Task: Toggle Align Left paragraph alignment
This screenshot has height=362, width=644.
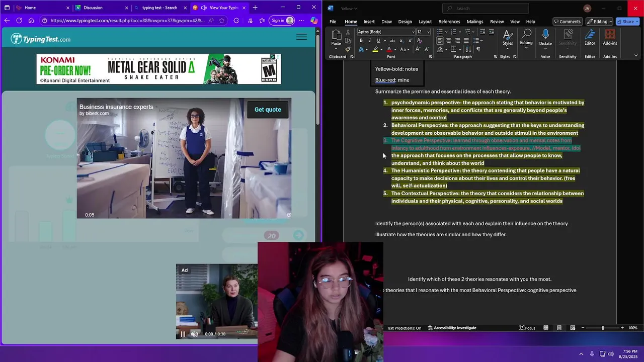Action: 440,41
